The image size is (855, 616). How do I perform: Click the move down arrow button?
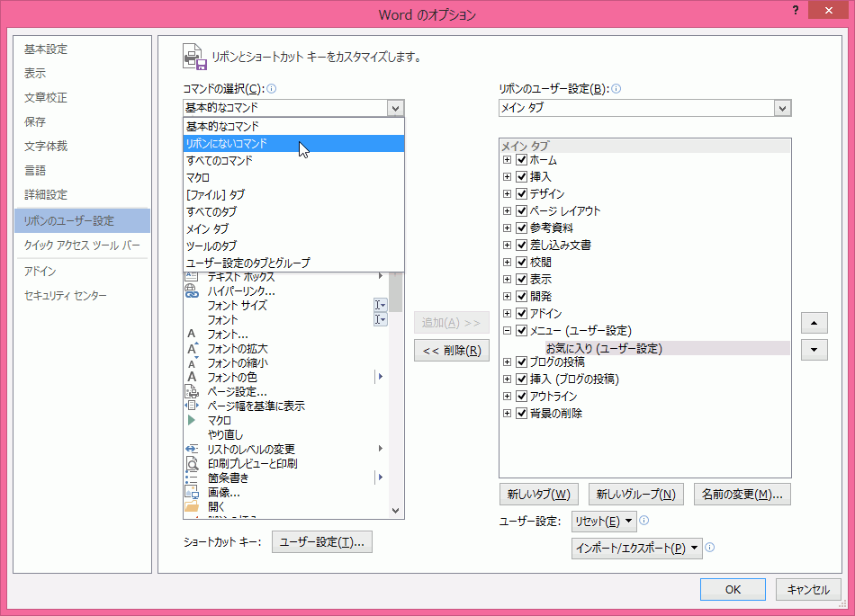pyautogui.click(x=814, y=350)
